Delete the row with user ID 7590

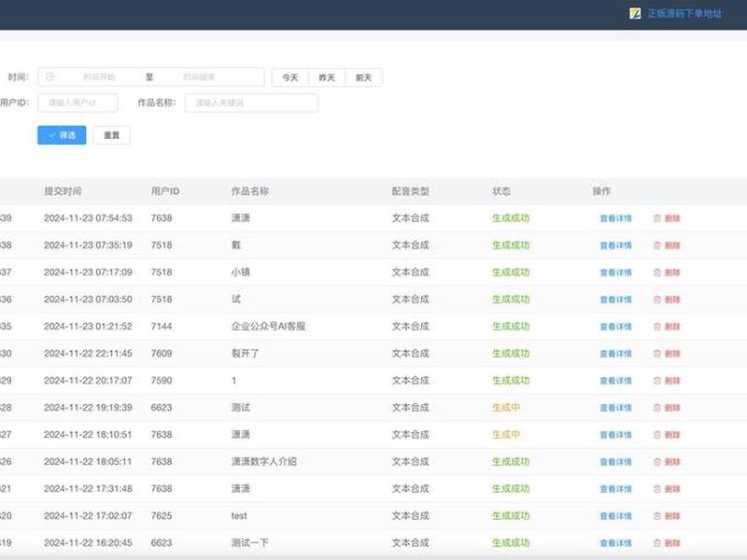pos(657,381)
